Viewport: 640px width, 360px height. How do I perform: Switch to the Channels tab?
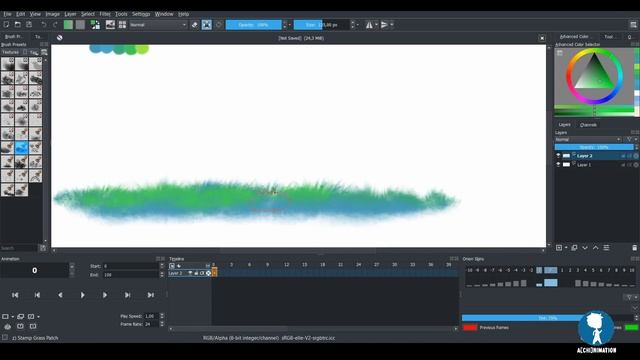[x=588, y=125]
